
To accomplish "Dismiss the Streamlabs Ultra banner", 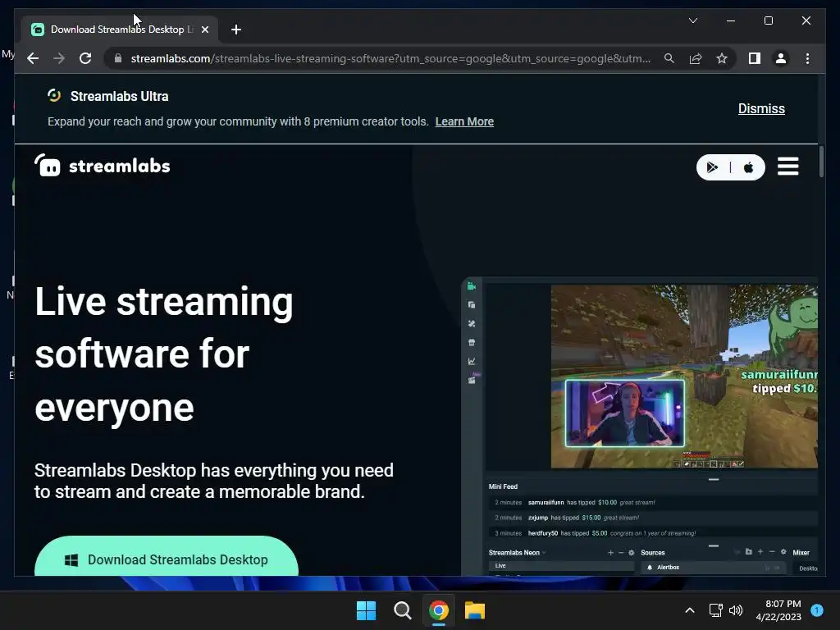I will [x=761, y=109].
